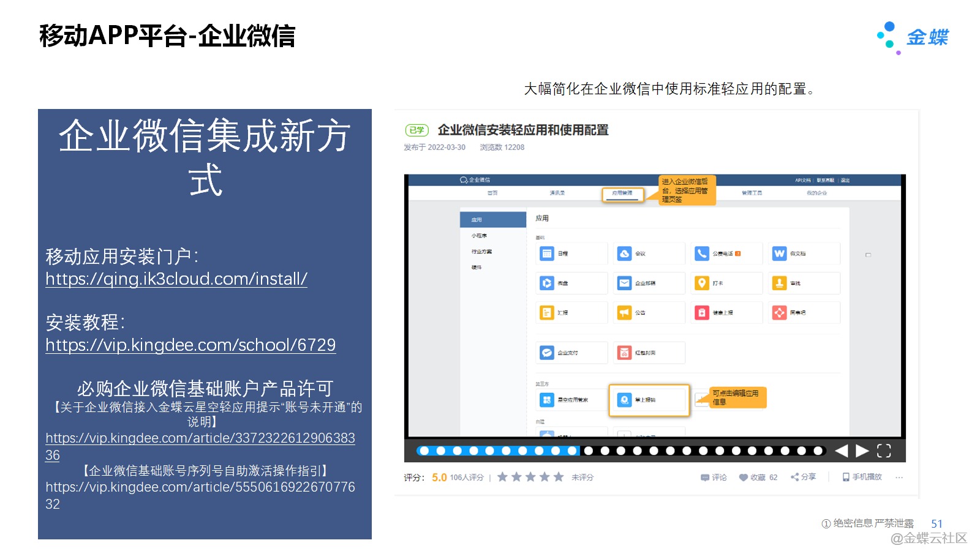Select 应用 in the left sidebar
Image resolution: width=980 pixels, height=551 pixels.
(493, 220)
